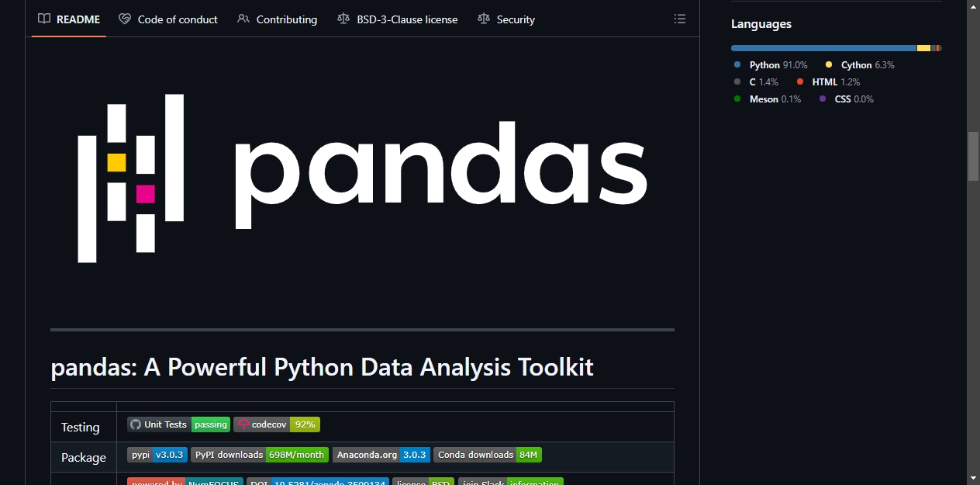Select the Cython 6.3% language link
980x485 pixels.
[x=860, y=65]
